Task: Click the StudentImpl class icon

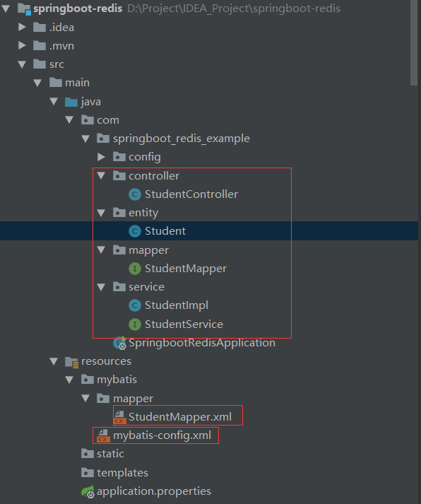Action: point(135,305)
